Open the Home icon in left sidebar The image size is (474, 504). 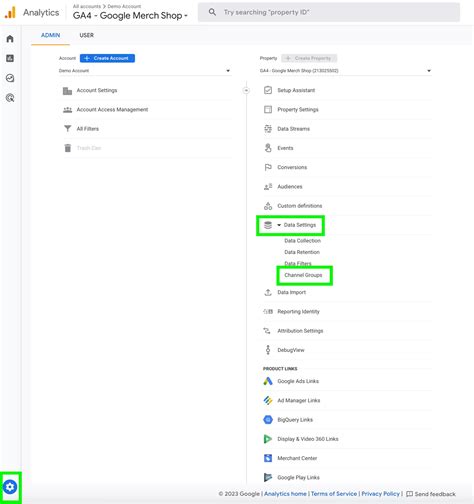pos(10,39)
